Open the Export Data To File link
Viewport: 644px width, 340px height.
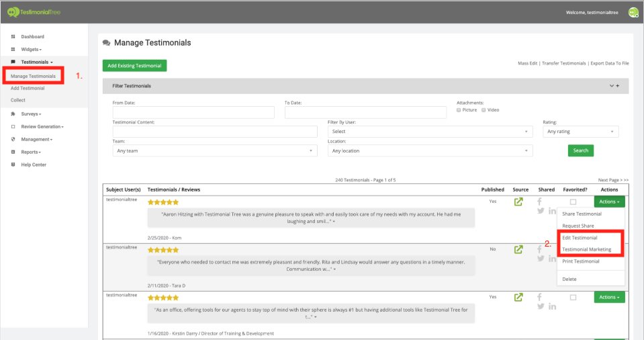(x=610, y=63)
